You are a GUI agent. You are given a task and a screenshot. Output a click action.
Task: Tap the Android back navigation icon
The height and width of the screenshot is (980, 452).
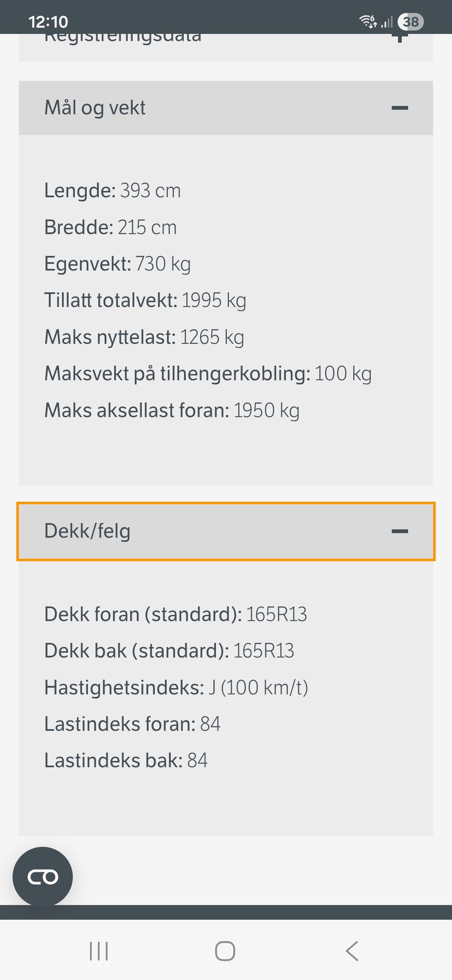click(352, 951)
